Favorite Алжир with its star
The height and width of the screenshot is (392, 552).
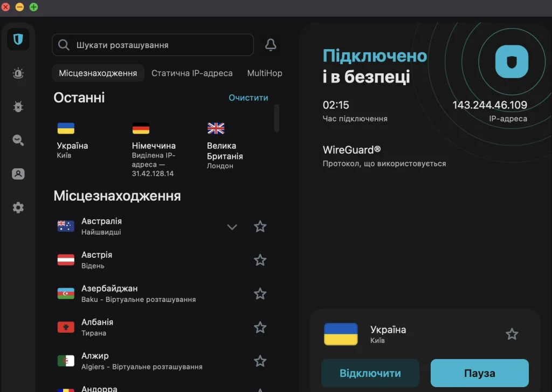click(x=260, y=361)
